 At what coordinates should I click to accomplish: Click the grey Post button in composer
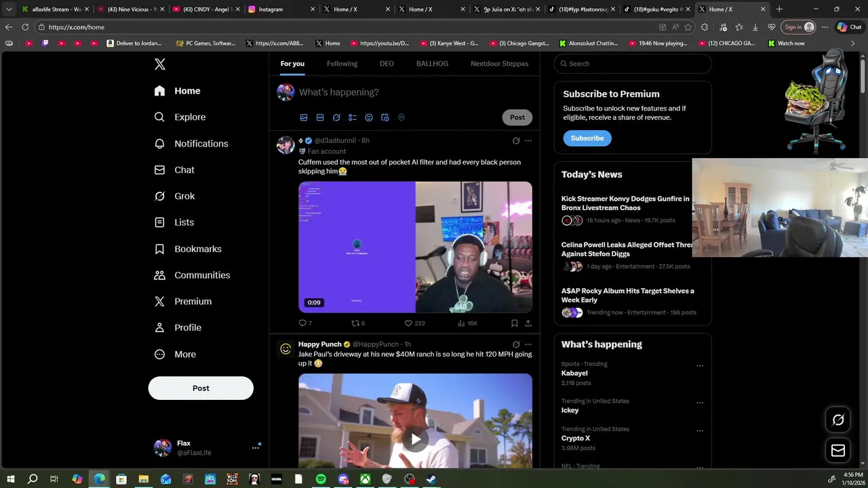517,117
